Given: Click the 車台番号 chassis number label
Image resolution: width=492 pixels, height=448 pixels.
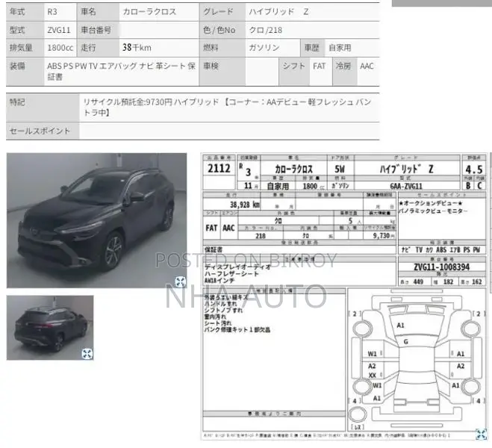Looking at the screenshot, I should pos(96,30).
